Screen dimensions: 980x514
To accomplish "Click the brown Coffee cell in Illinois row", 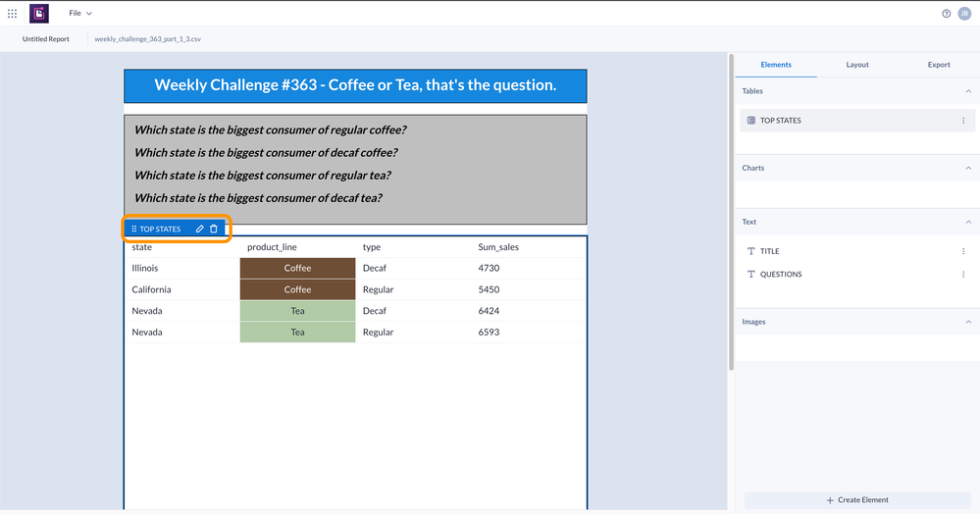I will (x=297, y=268).
